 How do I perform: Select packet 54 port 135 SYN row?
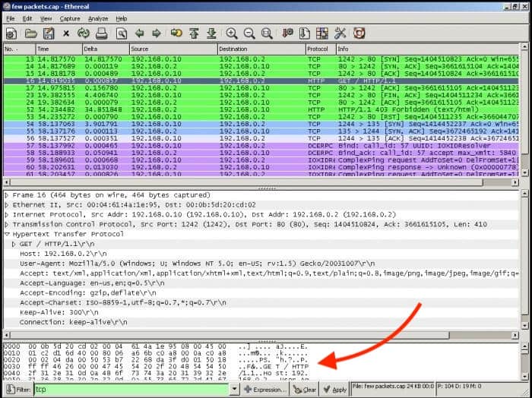[261, 125]
